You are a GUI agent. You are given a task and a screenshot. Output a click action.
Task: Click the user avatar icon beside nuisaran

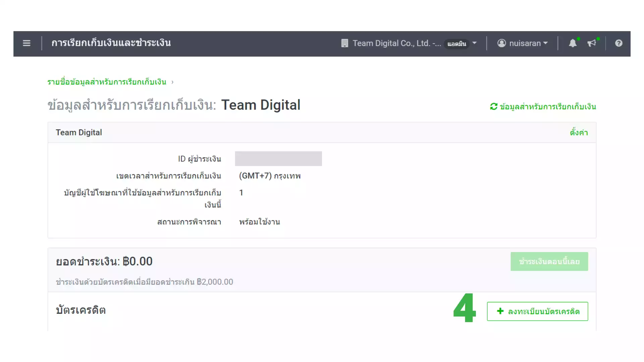[501, 43]
